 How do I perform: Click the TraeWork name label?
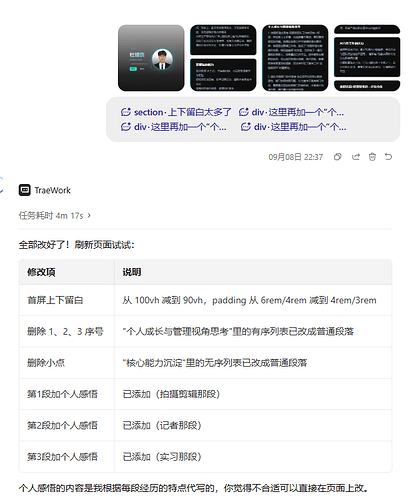point(53,190)
